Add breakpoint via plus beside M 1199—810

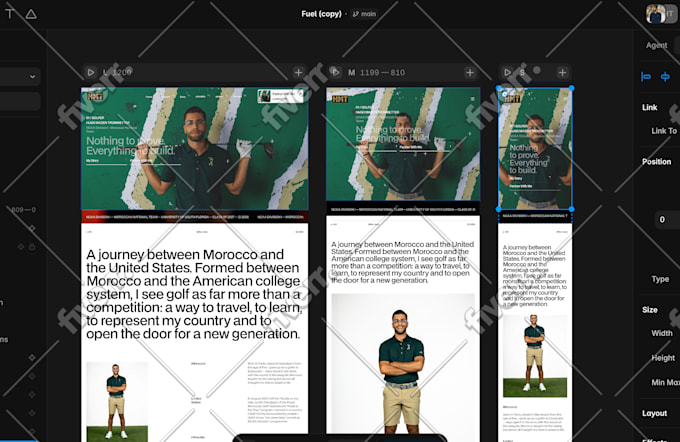(470, 72)
